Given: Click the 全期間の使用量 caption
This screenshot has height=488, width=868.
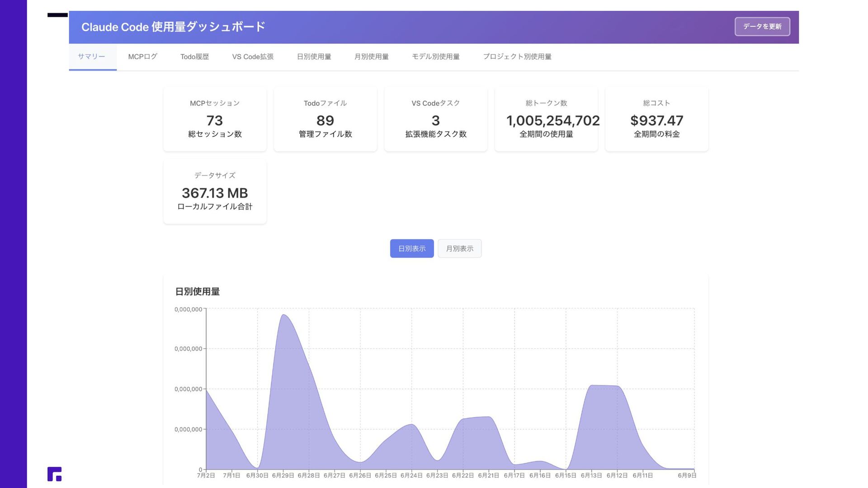Looking at the screenshot, I should click(x=546, y=134).
